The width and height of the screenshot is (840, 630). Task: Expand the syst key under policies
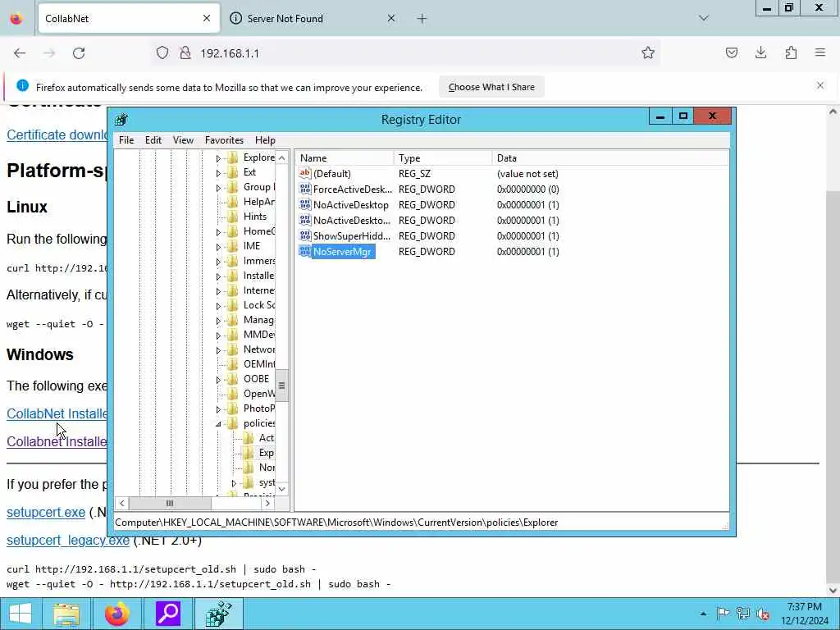234,483
